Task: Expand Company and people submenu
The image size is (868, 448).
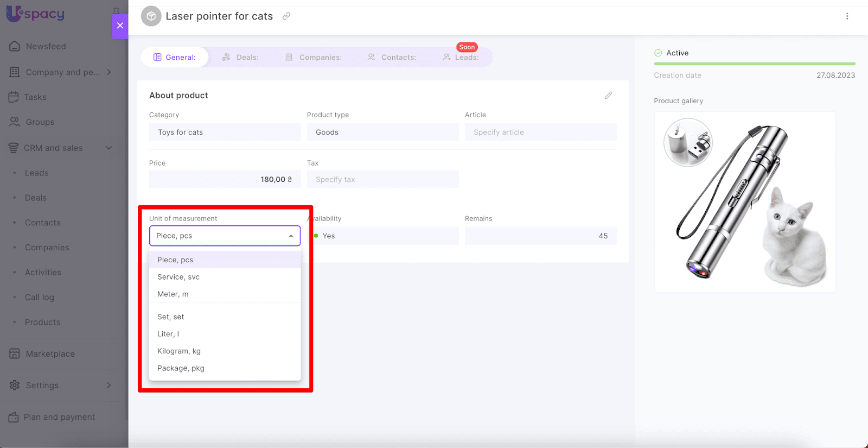Action: (x=109, y=72)
